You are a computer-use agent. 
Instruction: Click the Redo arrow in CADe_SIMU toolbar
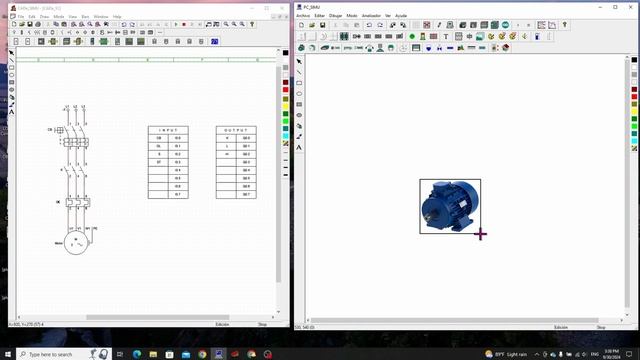pos(132,24)
